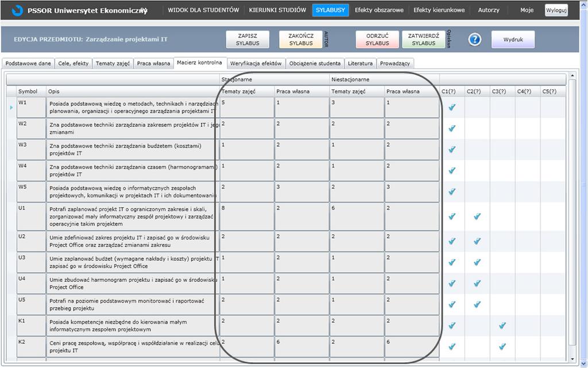Click stationary Praca własna cell for K2
The width and height of the screenshot is (588, 368).
[302, 347]
